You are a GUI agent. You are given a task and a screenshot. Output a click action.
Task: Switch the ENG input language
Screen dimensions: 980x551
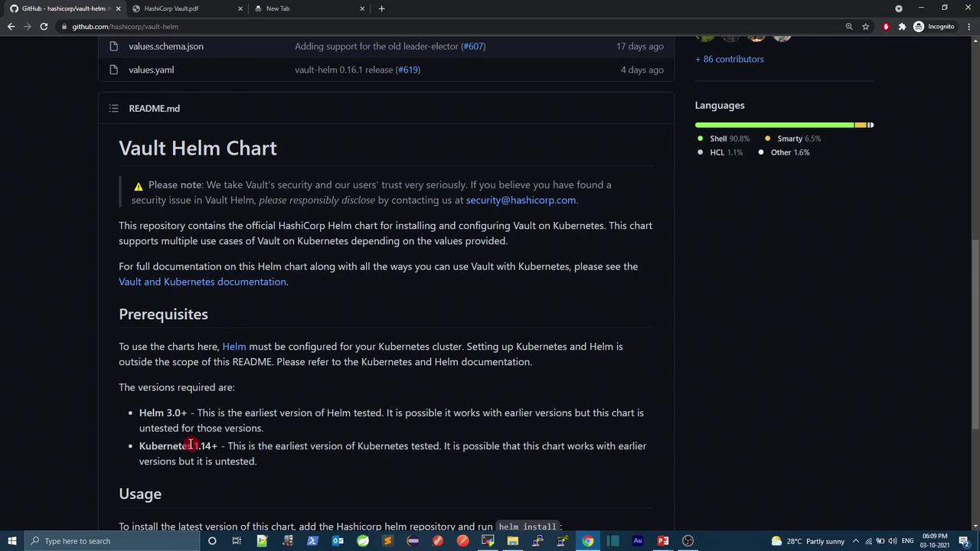909,541
